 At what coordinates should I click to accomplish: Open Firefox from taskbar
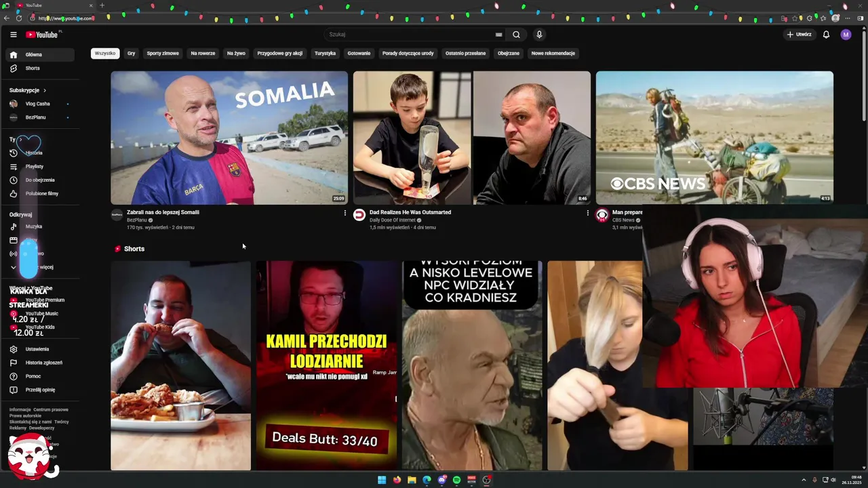pyautogui.click(x=397, y=480)
